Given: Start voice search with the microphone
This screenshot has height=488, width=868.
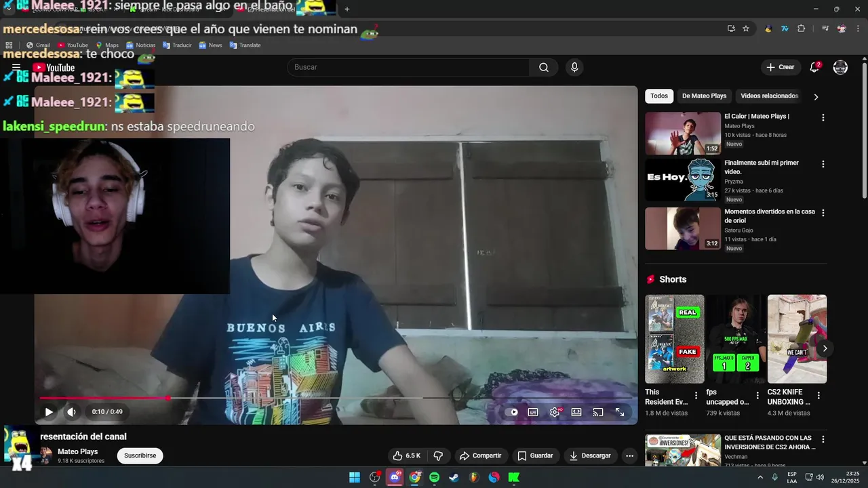Looking at the screenshot, I should coord(574,67).
